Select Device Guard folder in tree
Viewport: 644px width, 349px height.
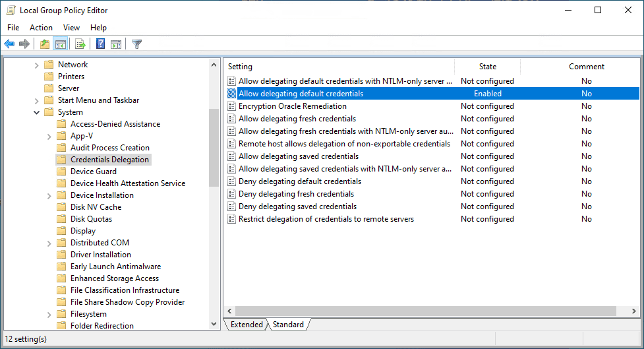point(93,172)
